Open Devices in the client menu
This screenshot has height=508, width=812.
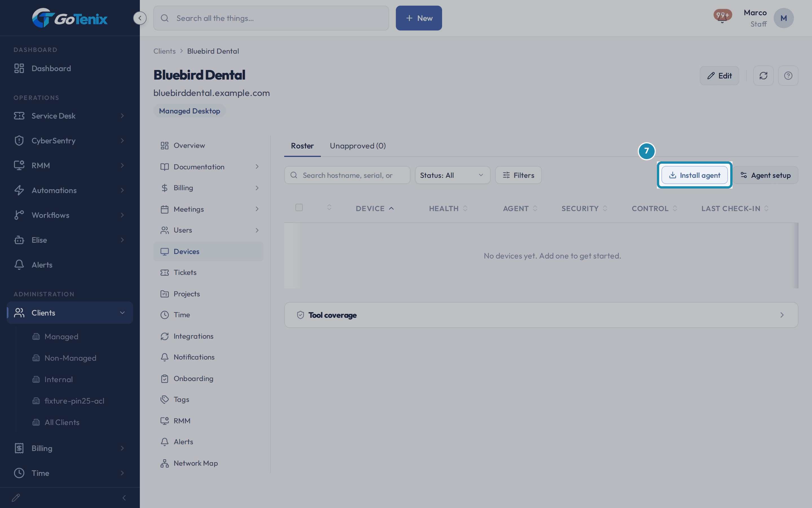coord(208,251)
